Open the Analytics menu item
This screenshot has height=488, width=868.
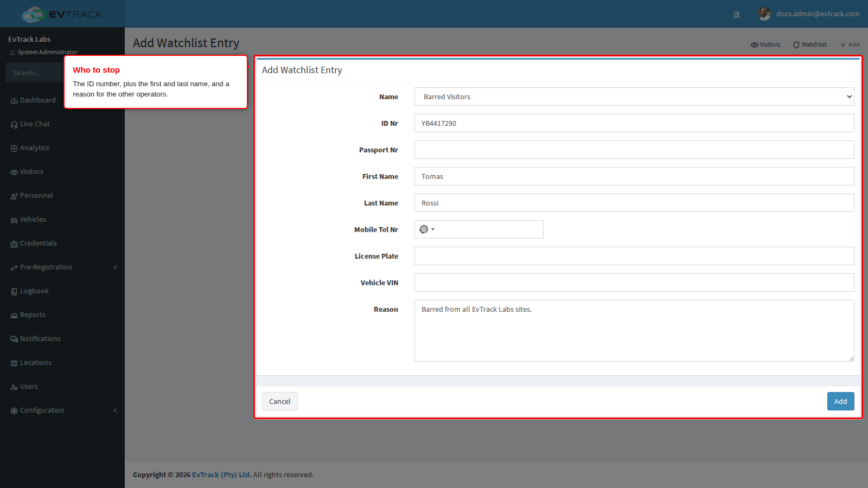click(35, 148)
